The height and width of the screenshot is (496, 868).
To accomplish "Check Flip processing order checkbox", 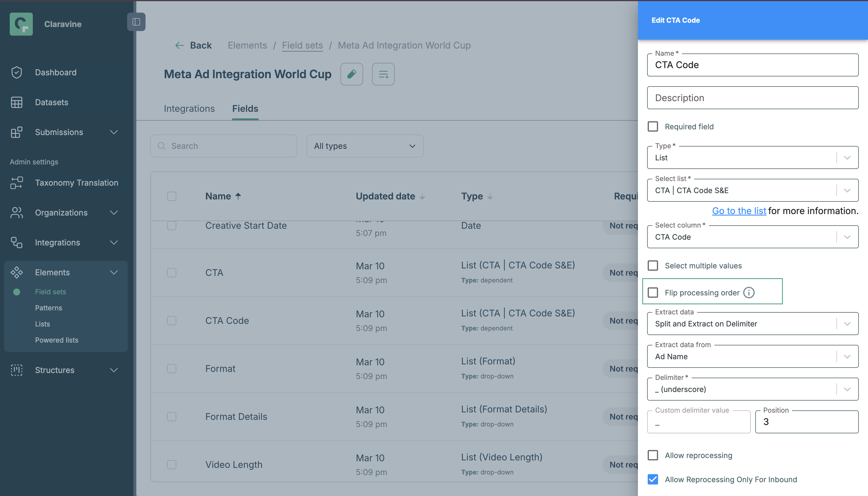I will point(653,293).
